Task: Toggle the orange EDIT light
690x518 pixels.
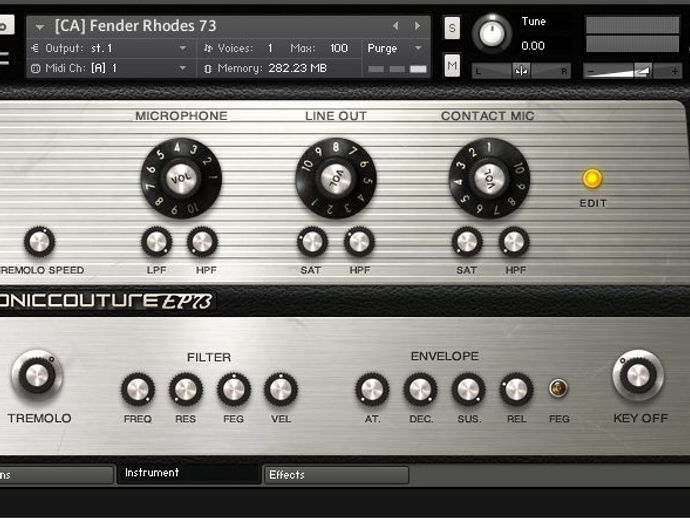Action: coord(592,178)
